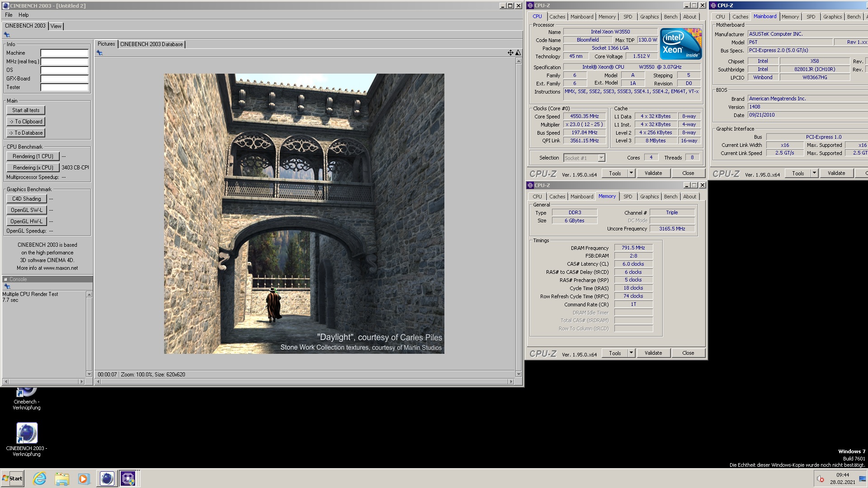Click the clock showing 09:44
This screenshot has height=488, width=868.
[x=843, y=475]
